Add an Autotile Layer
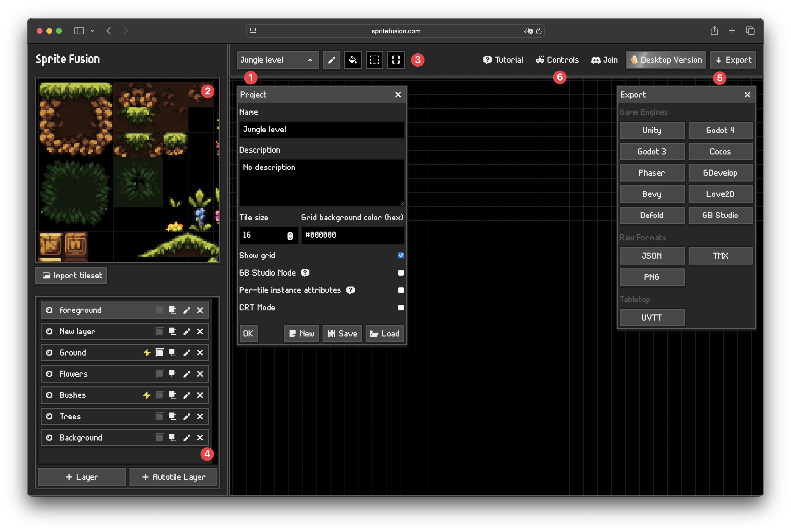This screenshot has width=791, height=532. click(173, 477)
